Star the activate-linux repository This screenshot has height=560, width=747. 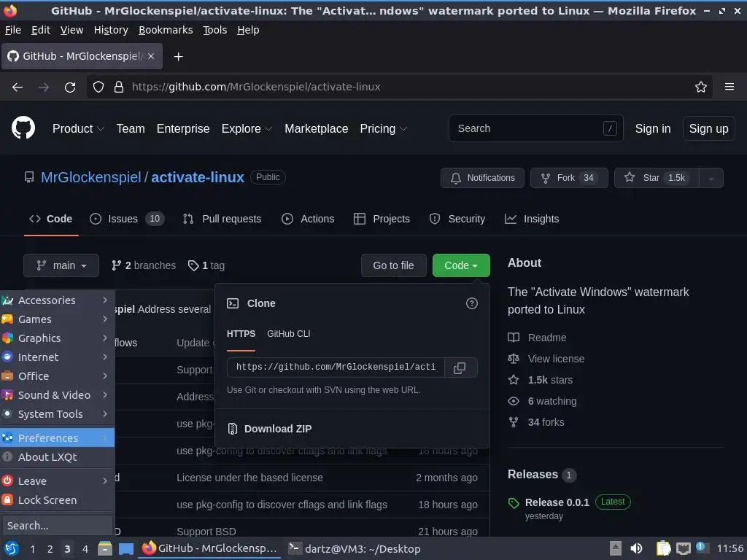coord(657,178)
